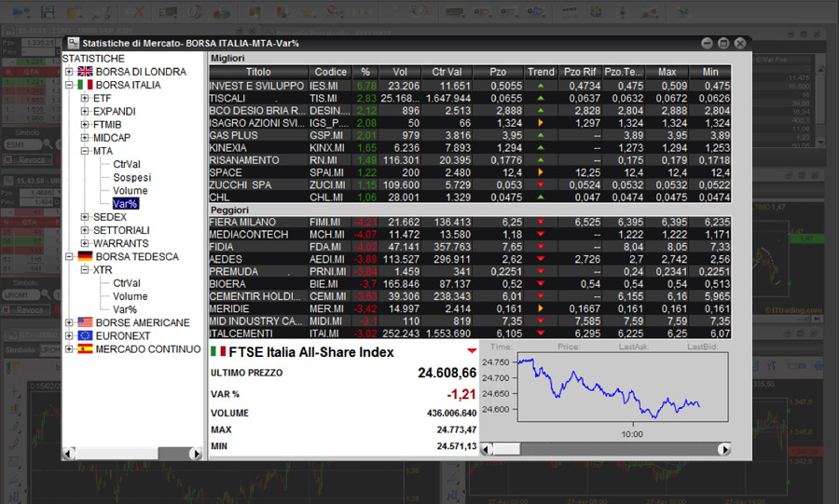Select Volume under MTA
The image size is (839, 504).
pos(130,191)
